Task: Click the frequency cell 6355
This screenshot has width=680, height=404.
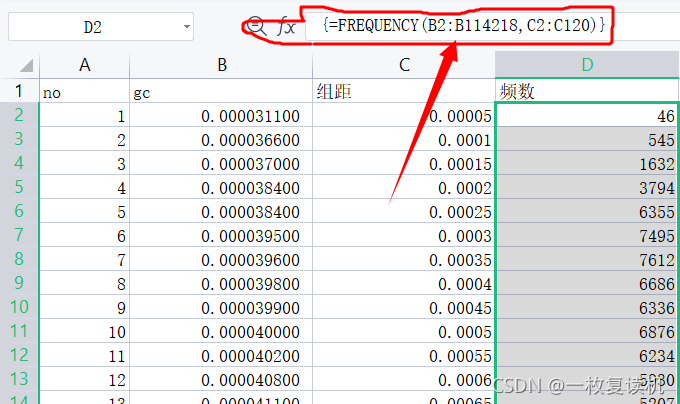Action: (x=587, y=211)
